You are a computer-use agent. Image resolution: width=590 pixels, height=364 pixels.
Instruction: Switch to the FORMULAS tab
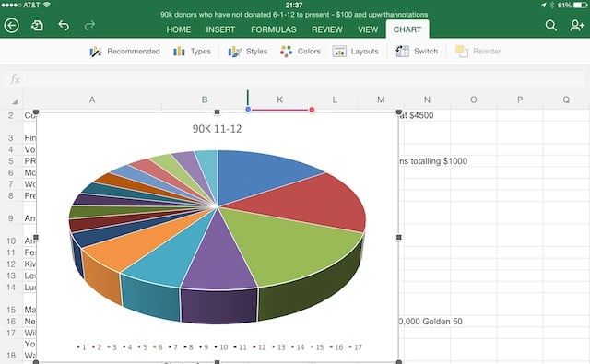(x=274, y=29)
